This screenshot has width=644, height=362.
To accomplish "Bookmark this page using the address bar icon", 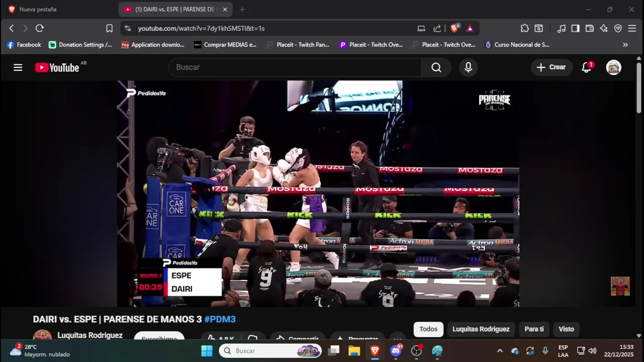I will pyautogui.click(x=109, y=28).
